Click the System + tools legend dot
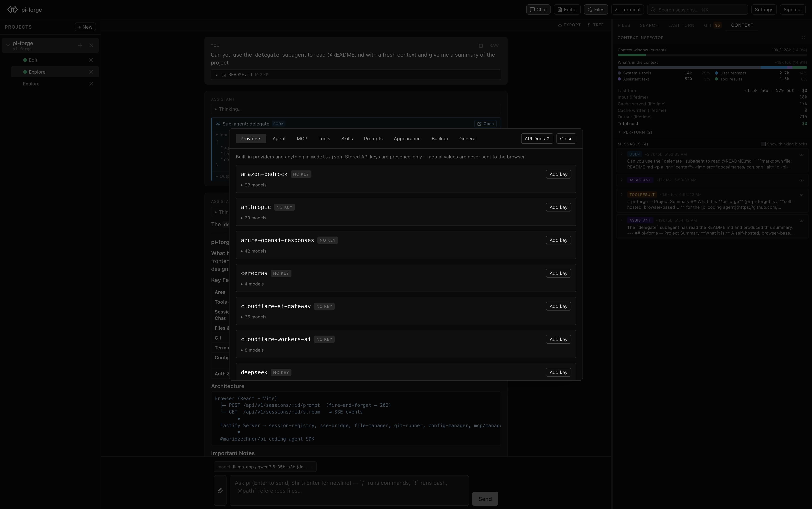The width and height of the screenshot is (812, 509). point(619,73)
